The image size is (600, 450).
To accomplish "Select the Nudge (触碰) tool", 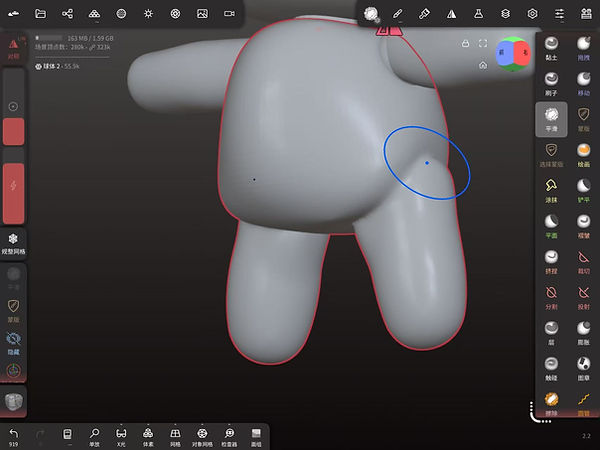I will (x=551, y=368).
